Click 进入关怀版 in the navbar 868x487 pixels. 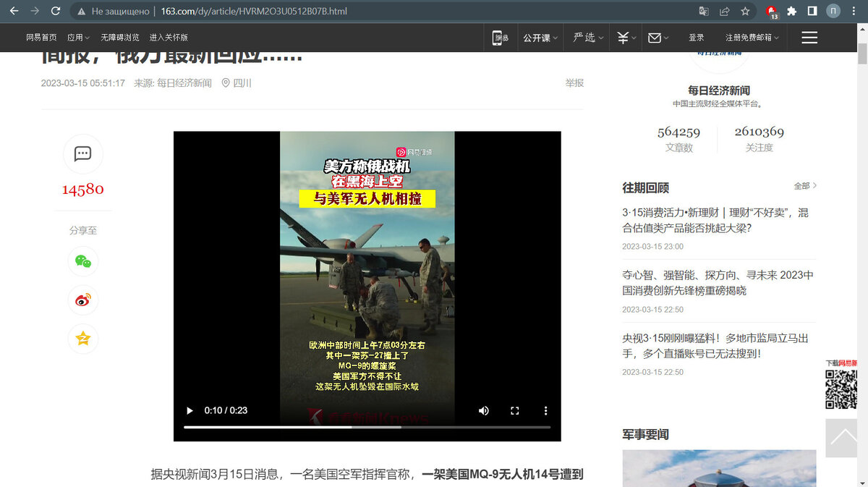tap(169, 38)
